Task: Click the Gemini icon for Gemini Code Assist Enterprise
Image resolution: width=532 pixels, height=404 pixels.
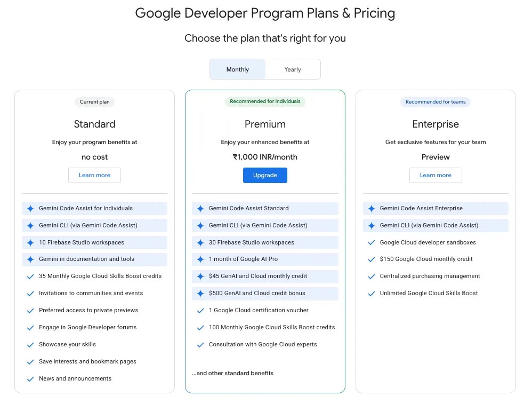Action: [372, 208]
